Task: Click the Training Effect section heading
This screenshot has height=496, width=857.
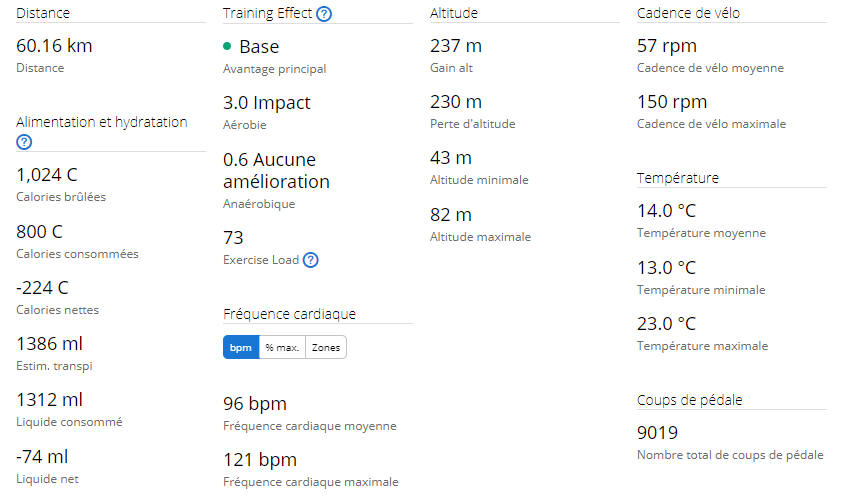Action: [x=267, y=13]
